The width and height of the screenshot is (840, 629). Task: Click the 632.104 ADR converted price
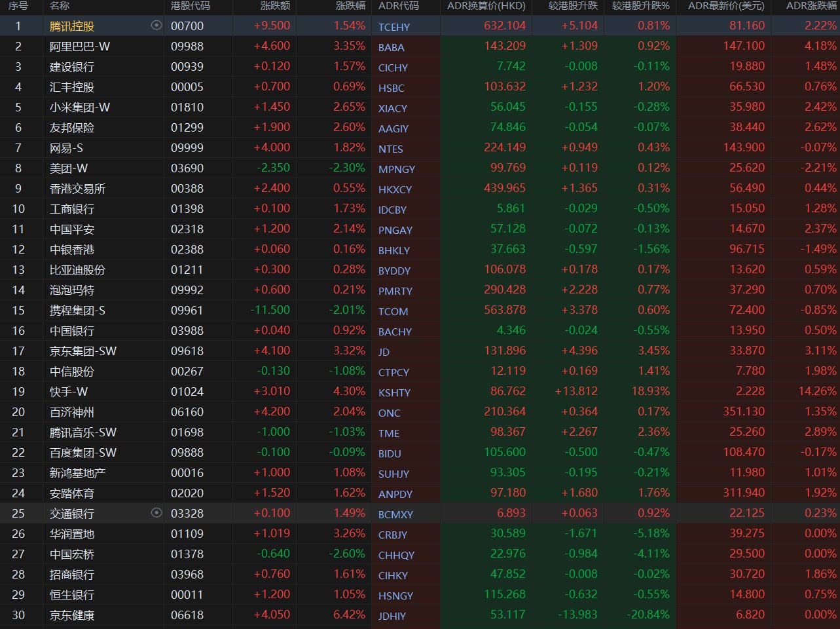505,26
